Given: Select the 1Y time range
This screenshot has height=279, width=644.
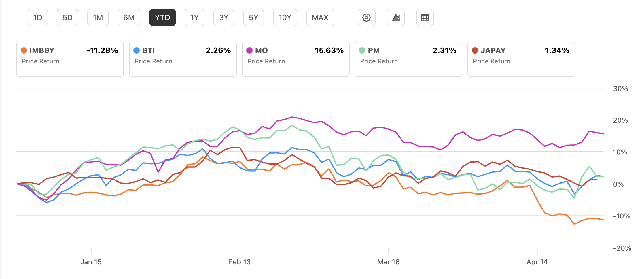Looking at the screenshot, I should coord(194,18).
